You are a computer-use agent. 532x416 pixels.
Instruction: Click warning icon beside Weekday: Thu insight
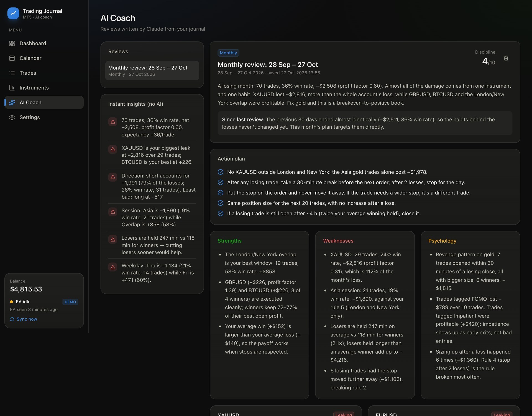(113, 267)
